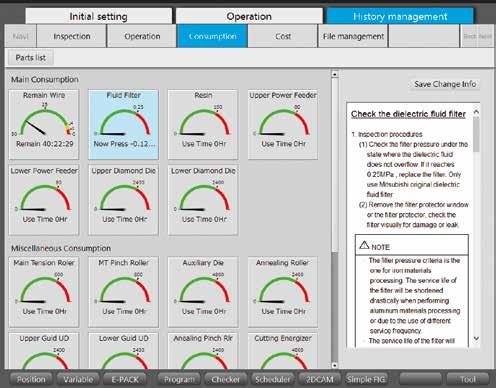Select the Upper Power Feeder gauge
The width and height of the screenshot is (496, 388).
[x=283, y=124]
